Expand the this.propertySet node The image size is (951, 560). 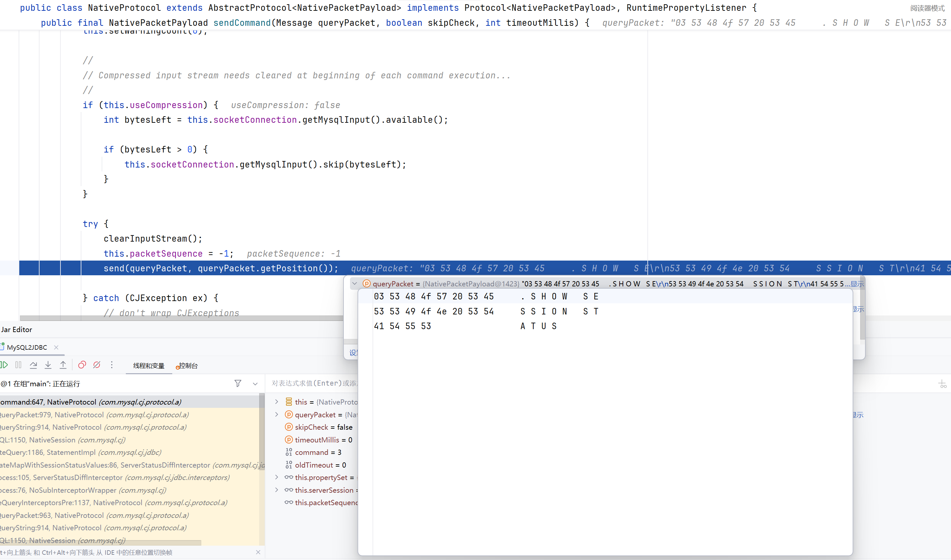point(276,477)
